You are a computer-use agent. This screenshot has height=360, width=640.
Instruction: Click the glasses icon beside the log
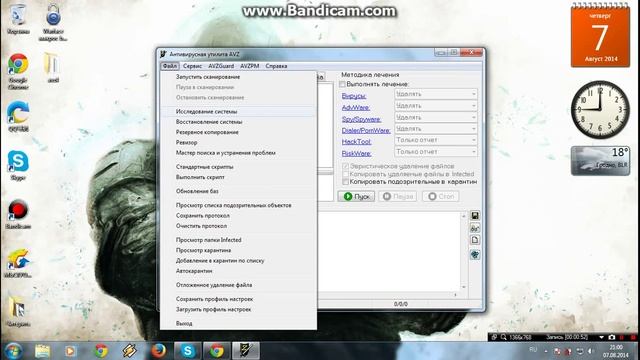pos(475,228)
